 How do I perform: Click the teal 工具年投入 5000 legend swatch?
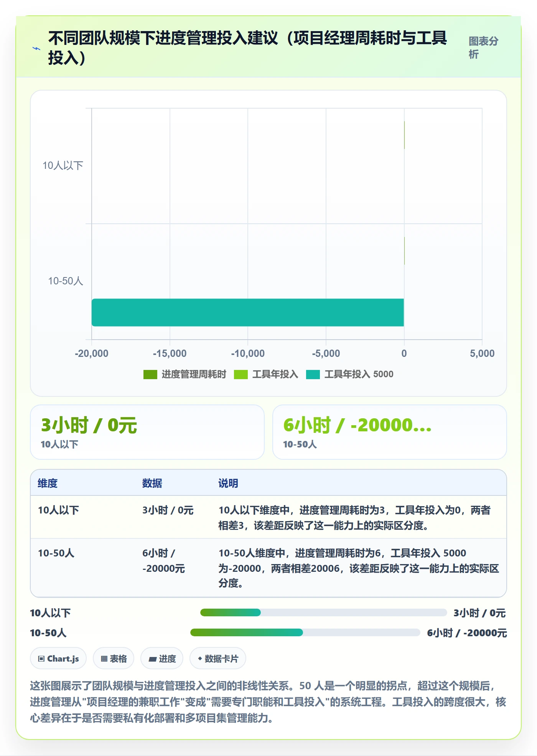pyautogui.click(x=313, y=375)
